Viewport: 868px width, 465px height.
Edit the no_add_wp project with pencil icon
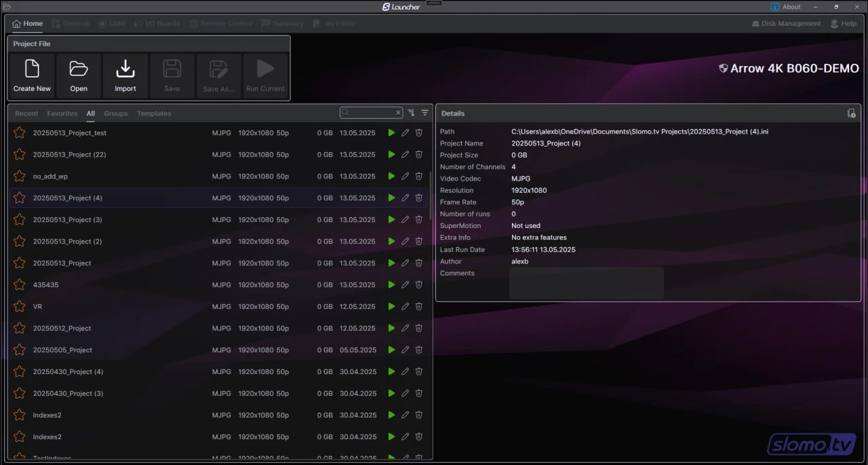tap(405, 176)
